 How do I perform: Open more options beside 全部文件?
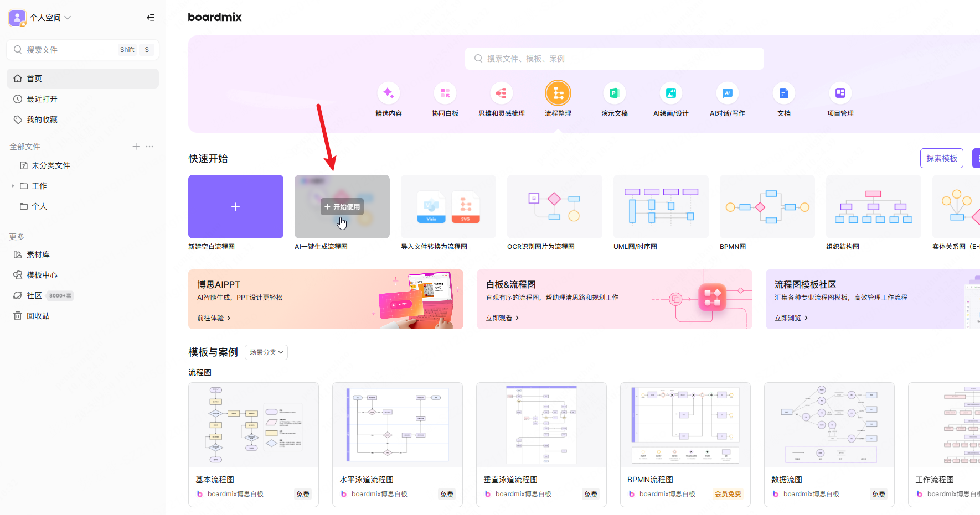click(x=149, y=147)
